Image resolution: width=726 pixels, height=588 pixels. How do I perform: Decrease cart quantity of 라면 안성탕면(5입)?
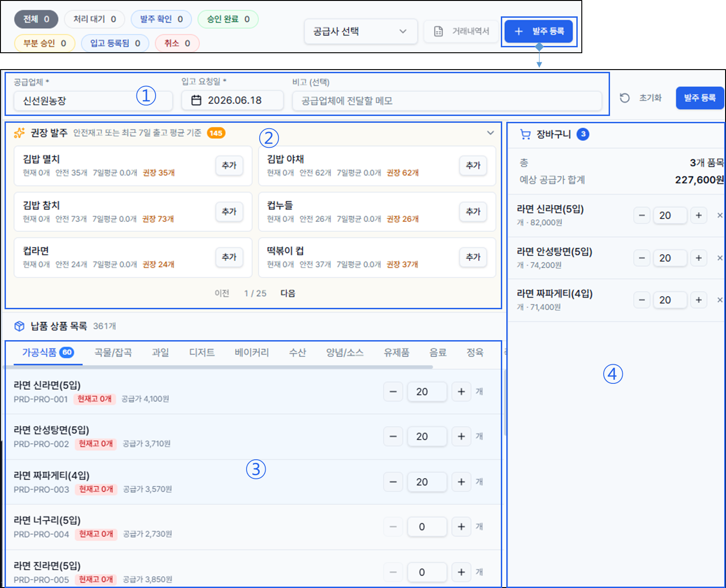[x=642, y=258]
